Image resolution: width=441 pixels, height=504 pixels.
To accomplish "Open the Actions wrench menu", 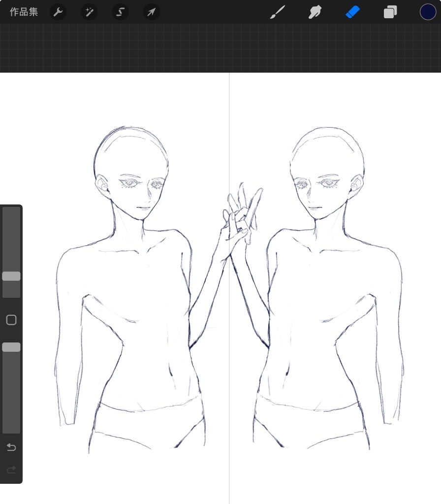I will tap(58, 12).
